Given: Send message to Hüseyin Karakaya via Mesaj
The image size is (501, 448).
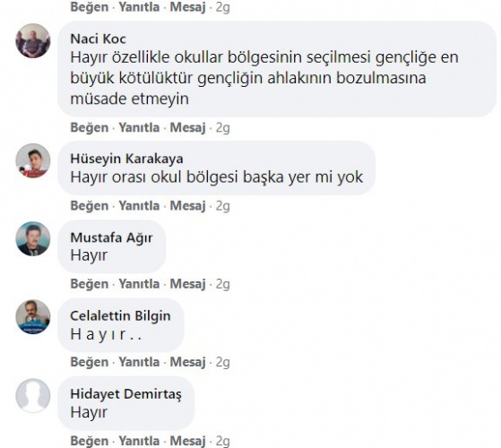Looking at the screenshot, I should coord(187,206).
